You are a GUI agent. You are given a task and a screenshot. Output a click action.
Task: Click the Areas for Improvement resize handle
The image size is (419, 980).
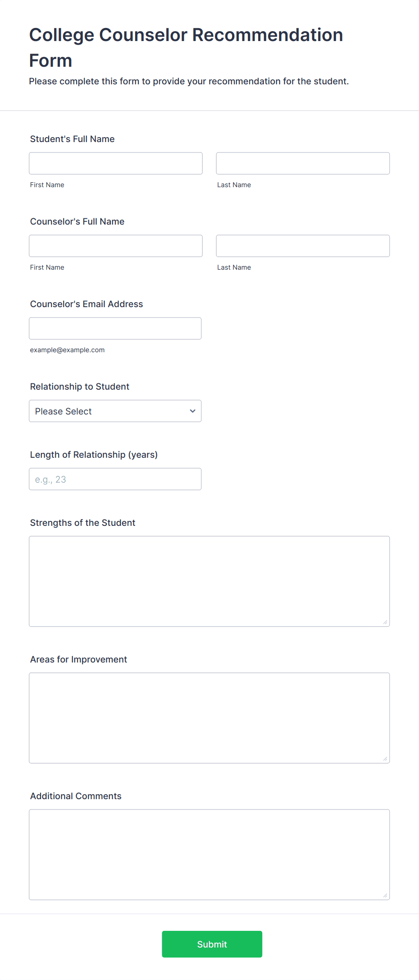(385, 759)
